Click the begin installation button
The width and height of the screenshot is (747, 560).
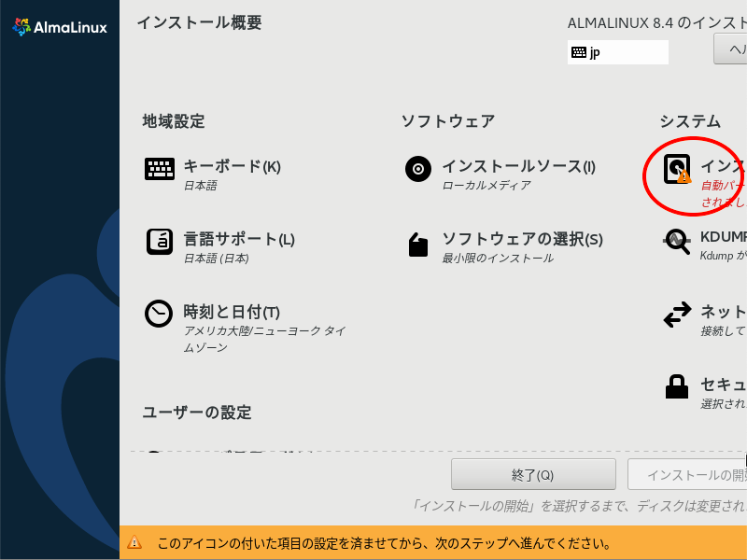tap(687, 474)
